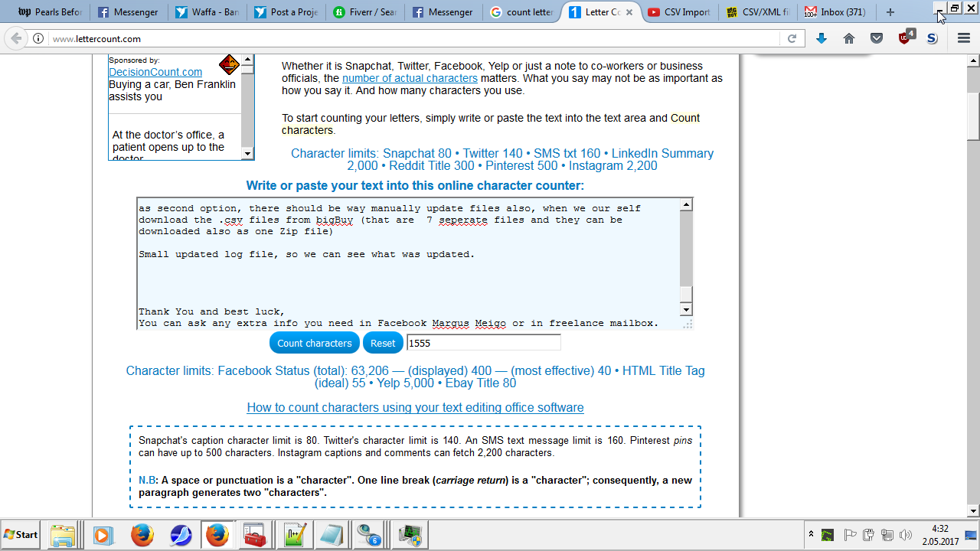Go back with the browser back arrow
The width and height of the screenshot is (980, 551).
tap(17, 38)
